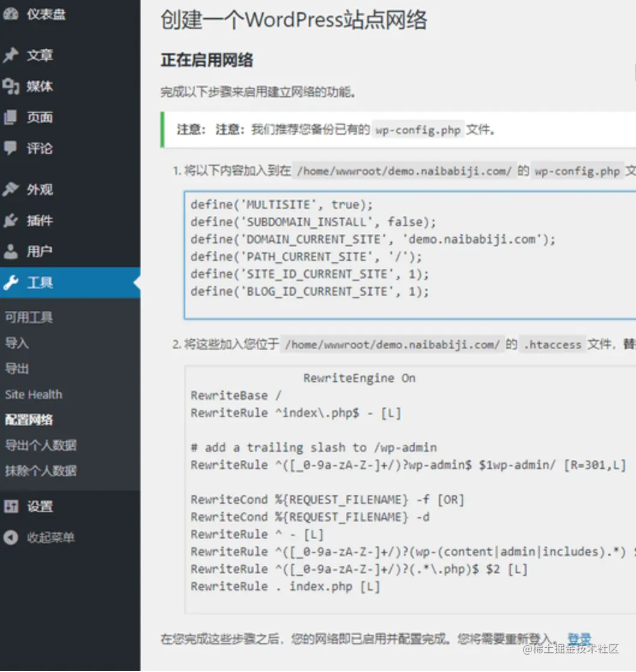Click the SITE_ID_CURRENT_SITE define line
Image resolution: width=636 pixels, height=672 pixels.
click(x=310, y=274)
